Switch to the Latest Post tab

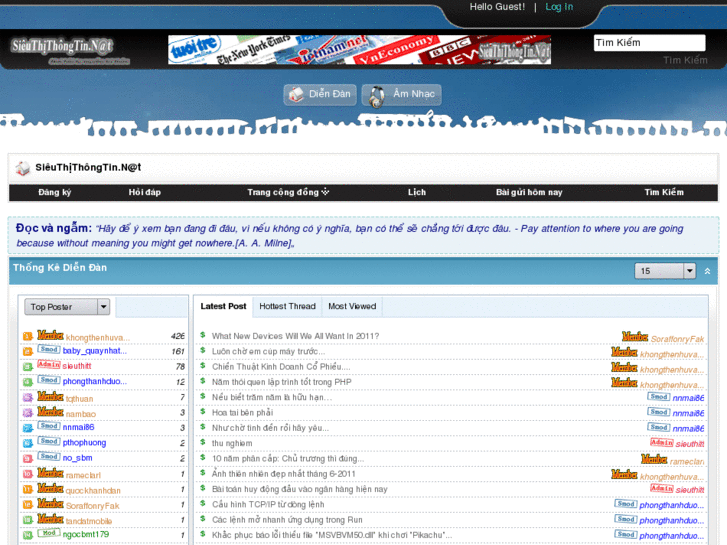(x=223, y=306)
